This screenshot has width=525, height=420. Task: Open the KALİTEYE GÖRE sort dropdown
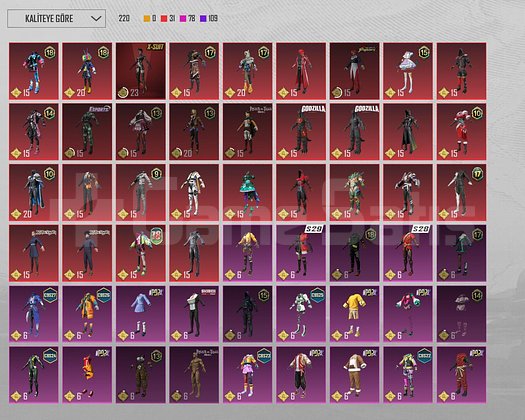point(57,18)
